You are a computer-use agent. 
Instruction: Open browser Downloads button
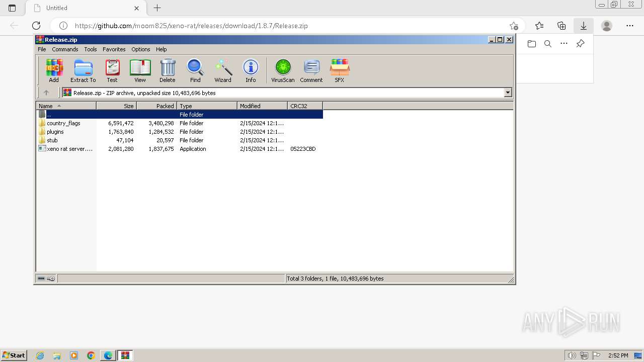584,26
